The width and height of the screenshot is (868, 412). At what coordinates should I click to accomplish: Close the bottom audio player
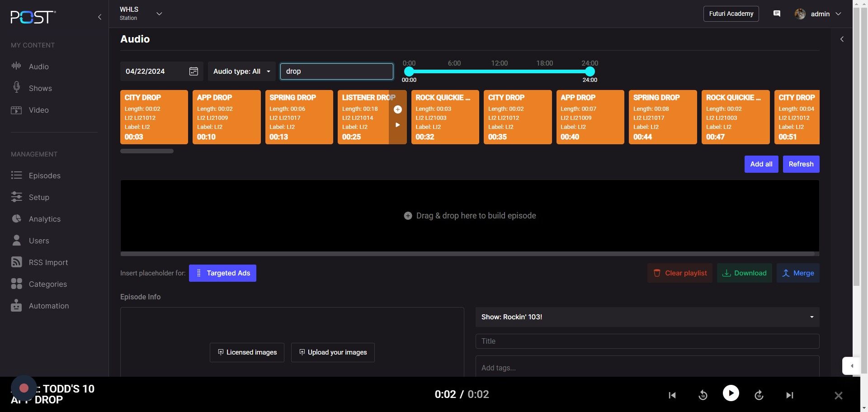click(x=838, y=396)
